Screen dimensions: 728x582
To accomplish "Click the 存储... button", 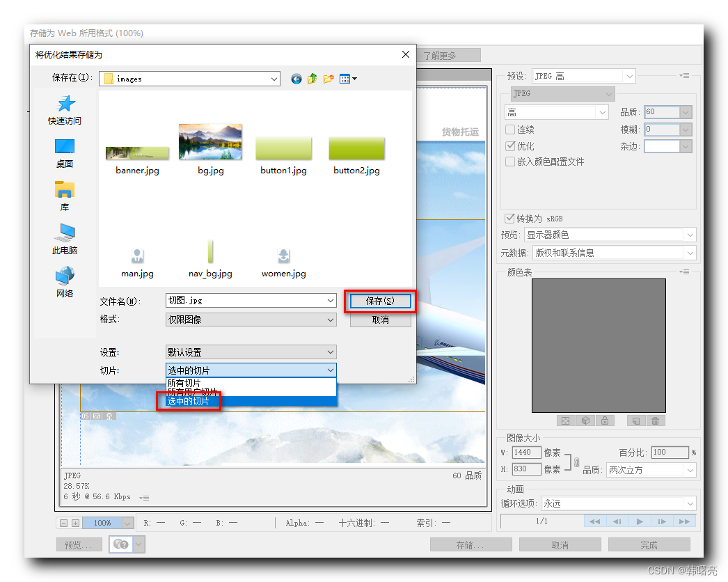I will click(470, 545).
